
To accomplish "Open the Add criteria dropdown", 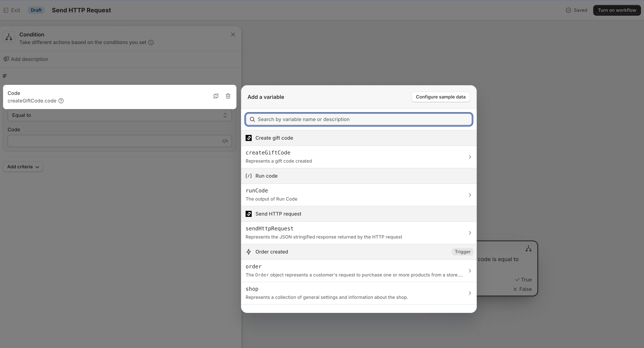I will tap(23, 167).
